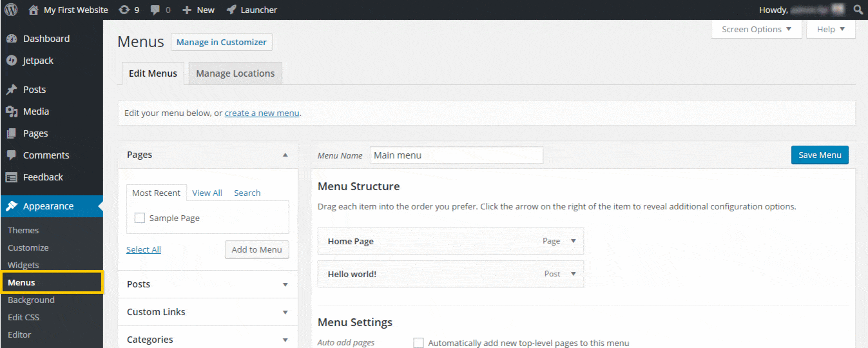
Task: Go to Media in the sidebar
Action: pyautogui.click(x=35, y=111)
